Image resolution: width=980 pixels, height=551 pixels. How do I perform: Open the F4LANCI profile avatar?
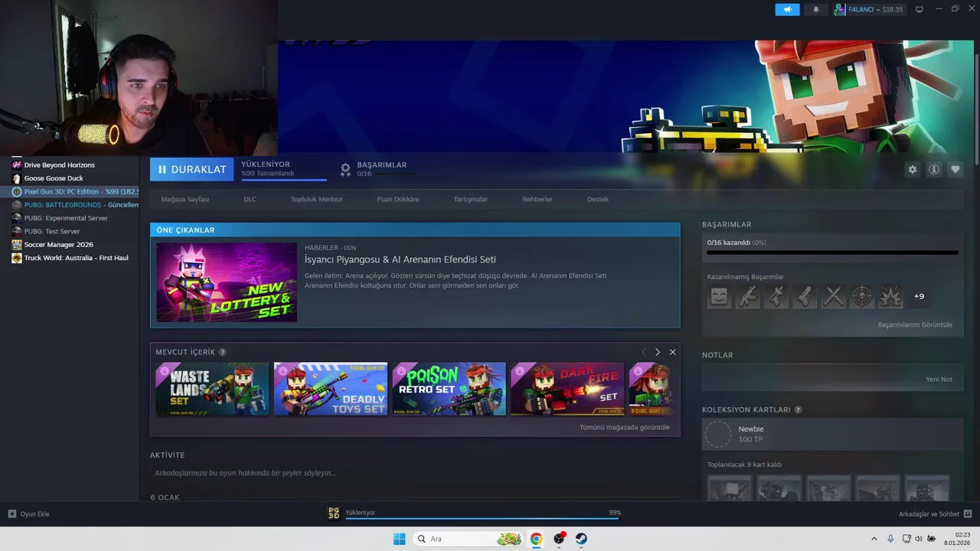pyautogui.click(x=840, y=9)
